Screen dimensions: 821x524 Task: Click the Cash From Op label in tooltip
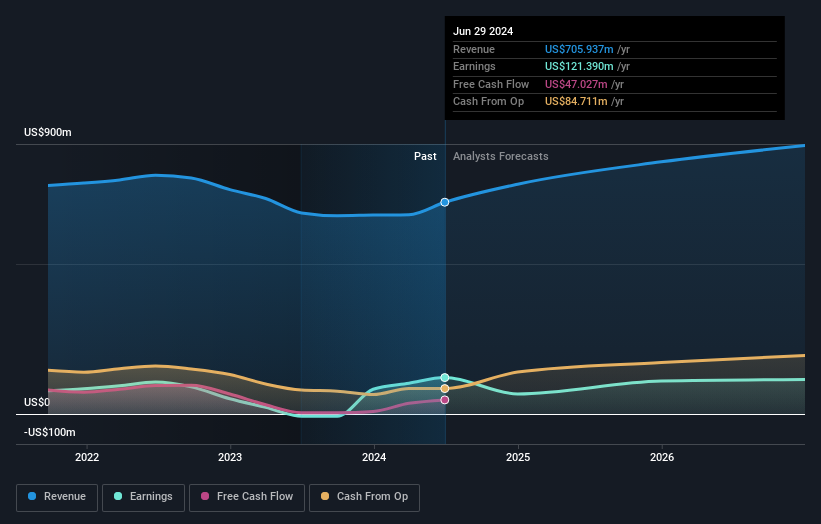point(489,102)
